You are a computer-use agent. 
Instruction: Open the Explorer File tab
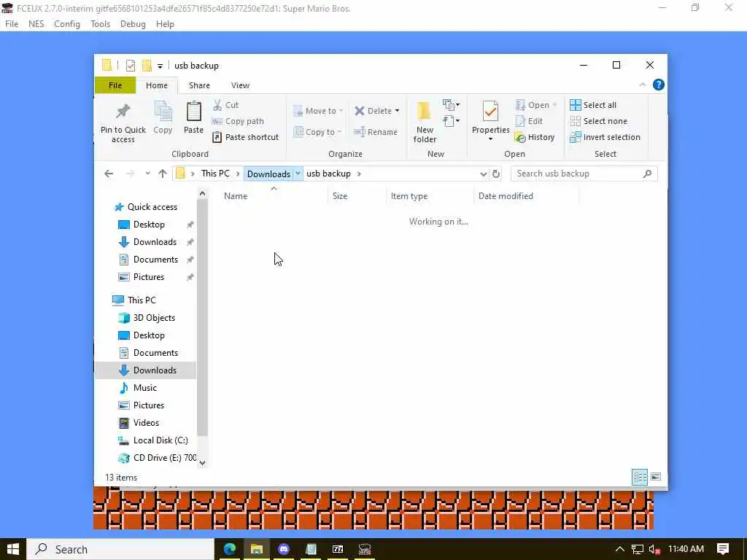[115, 85]
